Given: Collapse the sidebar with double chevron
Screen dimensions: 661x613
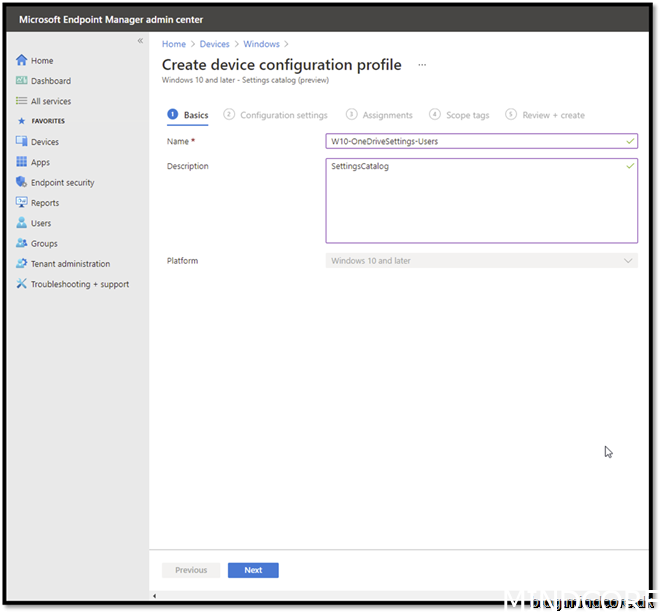Looking at the screenshot, I should 140,41.
